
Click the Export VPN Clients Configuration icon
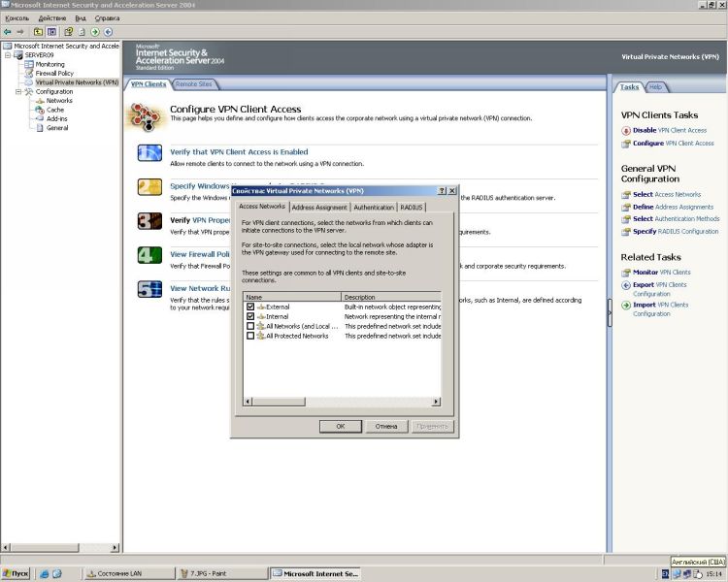[x=626, y=285]
